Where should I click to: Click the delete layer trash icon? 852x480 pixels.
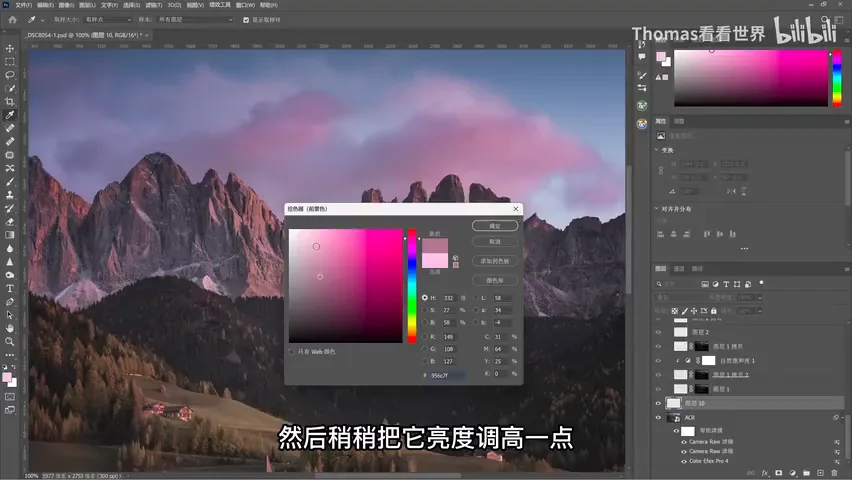tap(834, 473)
